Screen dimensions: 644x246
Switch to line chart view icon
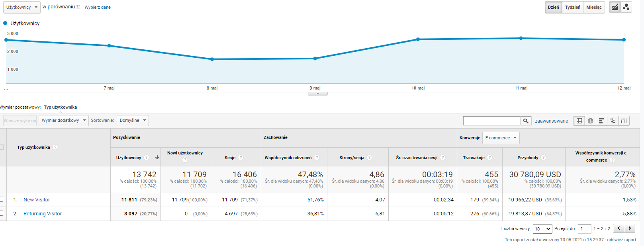click(x=615, y=7)
